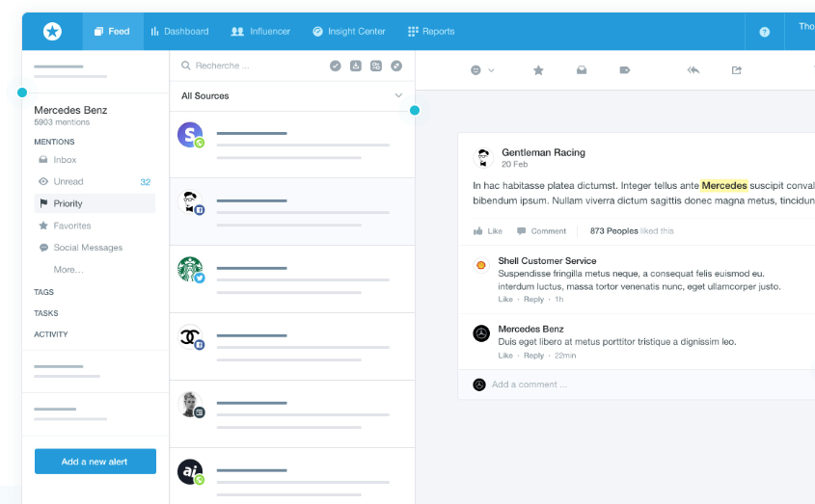This screenshot has height=504, width=815.
Task: Click the Add a new alert button
Action: [95, 462]
